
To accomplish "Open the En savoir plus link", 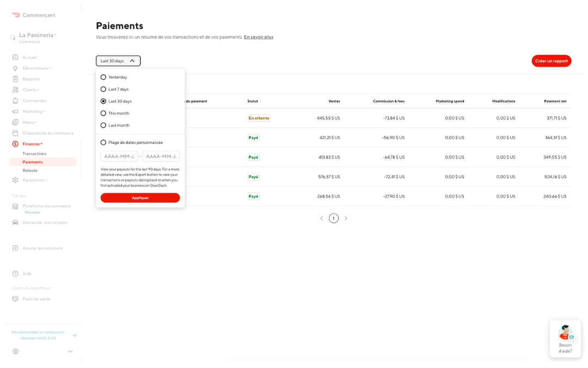I will click(x=258, y=37).
